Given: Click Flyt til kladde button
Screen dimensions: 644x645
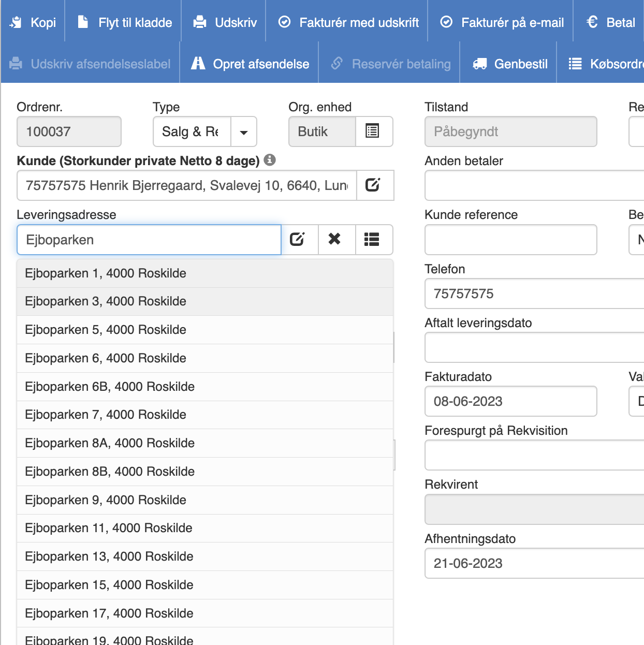Looking at the screenshot, I should (123, 22).
